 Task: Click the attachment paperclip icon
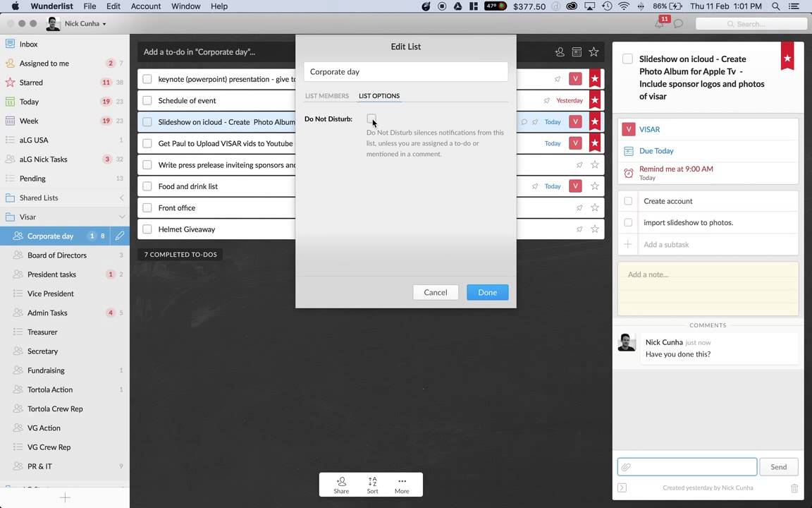(626, 467)
